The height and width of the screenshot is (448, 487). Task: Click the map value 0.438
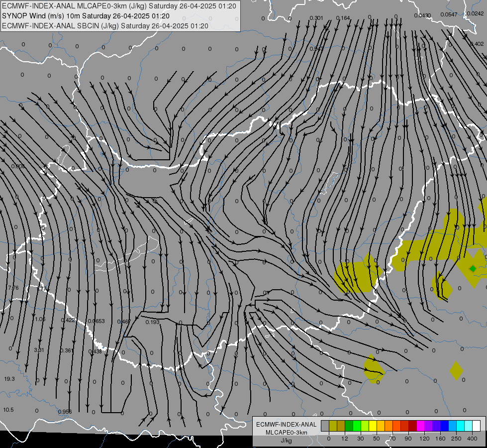click(95, 351)
